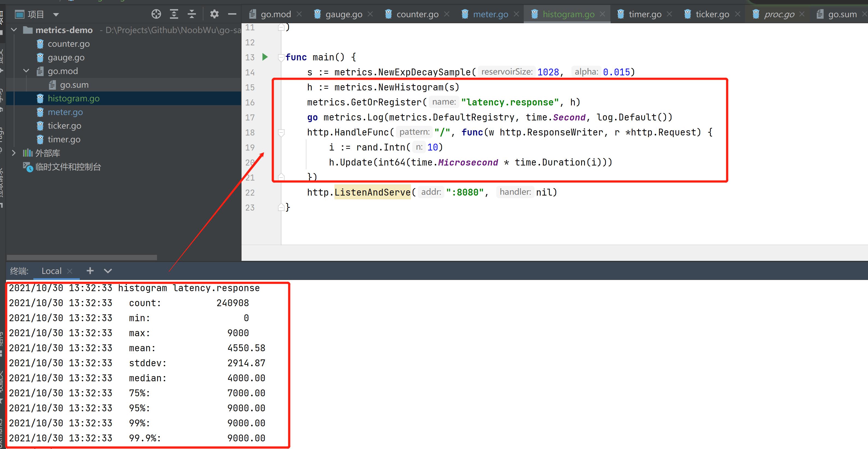
Task: Select the Local terminal tab
Action: coord(51,271)
